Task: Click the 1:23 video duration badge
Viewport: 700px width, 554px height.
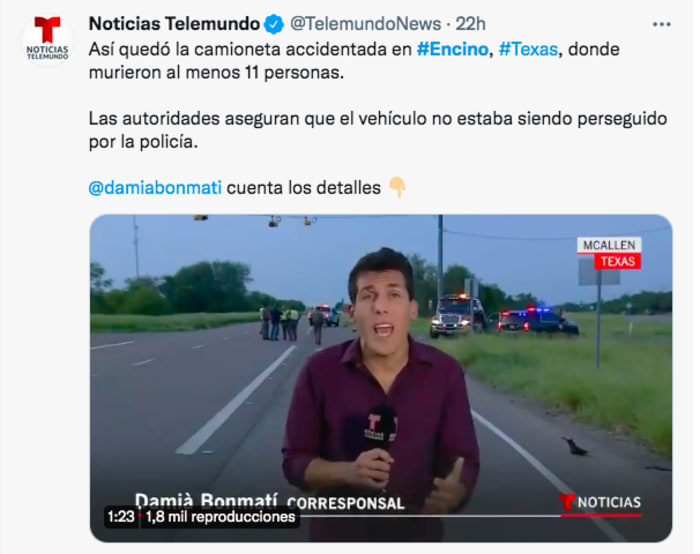Action: (121, 517)
